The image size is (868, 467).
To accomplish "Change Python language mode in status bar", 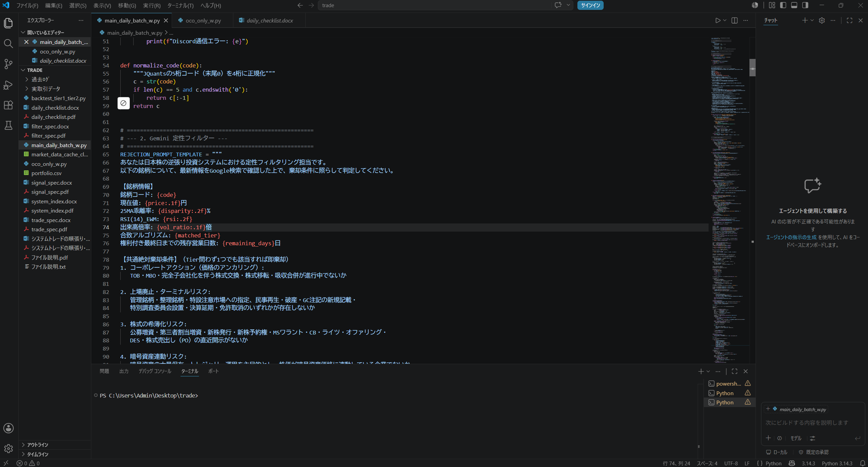I will [773, 463].
